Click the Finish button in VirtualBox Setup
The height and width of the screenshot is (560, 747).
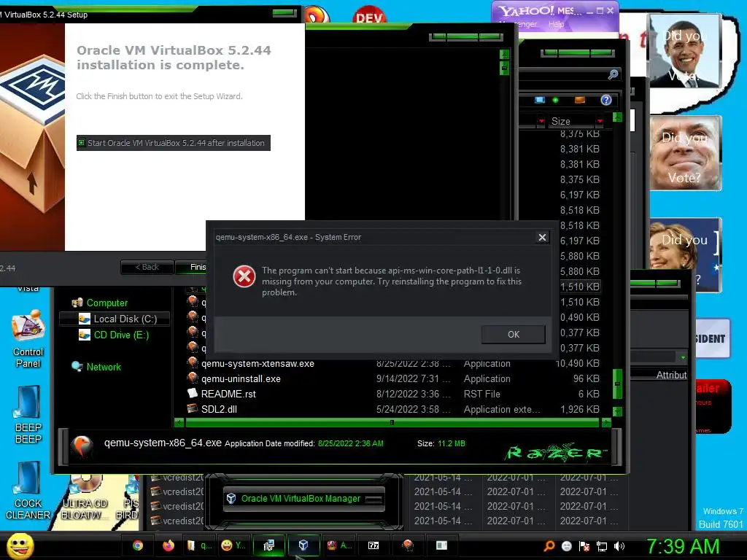[192, 267]
